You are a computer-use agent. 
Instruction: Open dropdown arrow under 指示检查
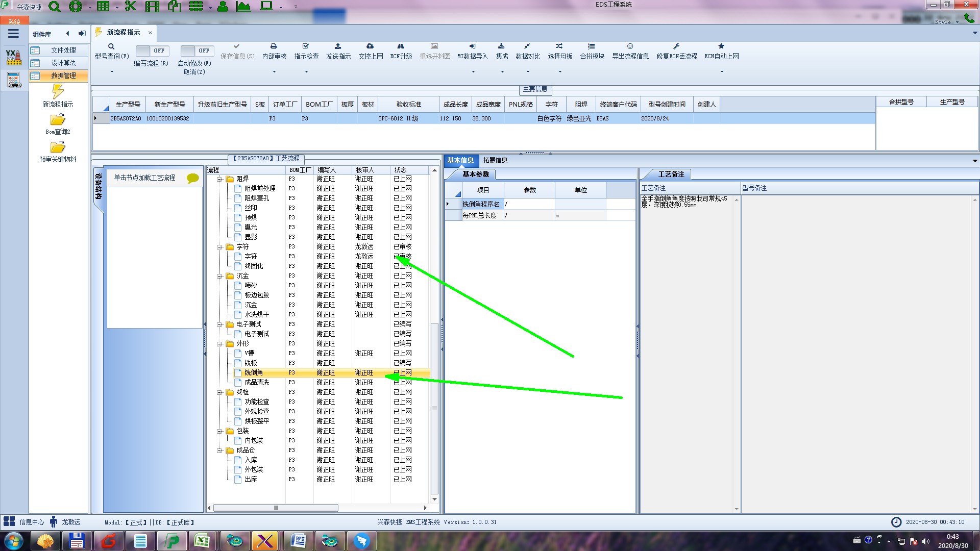[x=306, y=71]
